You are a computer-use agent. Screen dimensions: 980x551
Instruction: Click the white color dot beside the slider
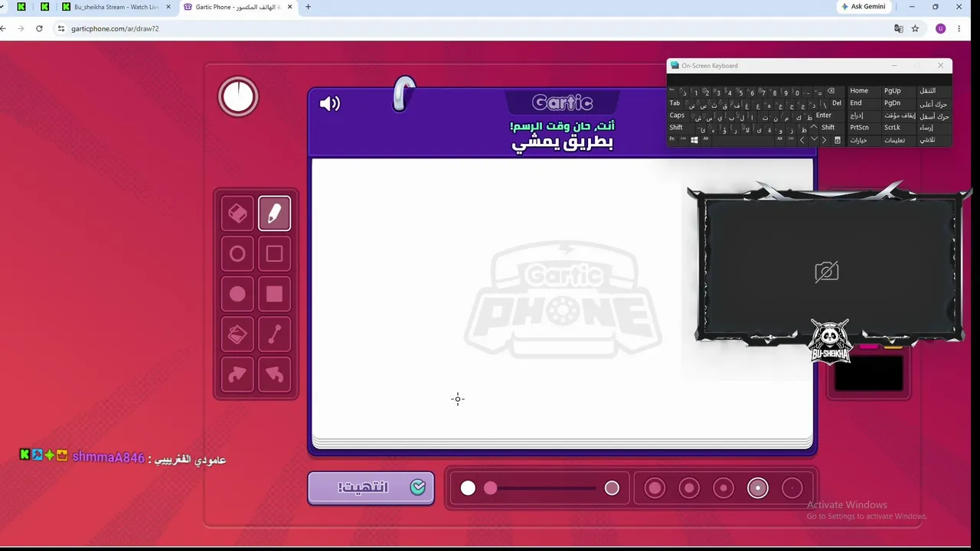(468, 488)
